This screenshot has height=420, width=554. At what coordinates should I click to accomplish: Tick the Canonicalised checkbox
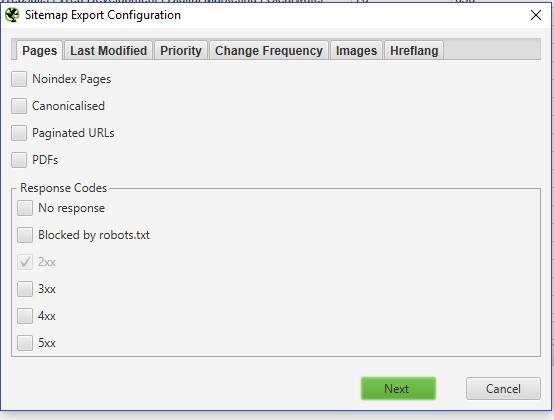(19, 106)
